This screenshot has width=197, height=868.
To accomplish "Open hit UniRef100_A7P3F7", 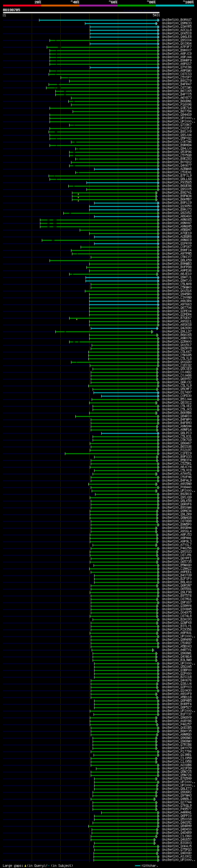I will tap(177, 47).
